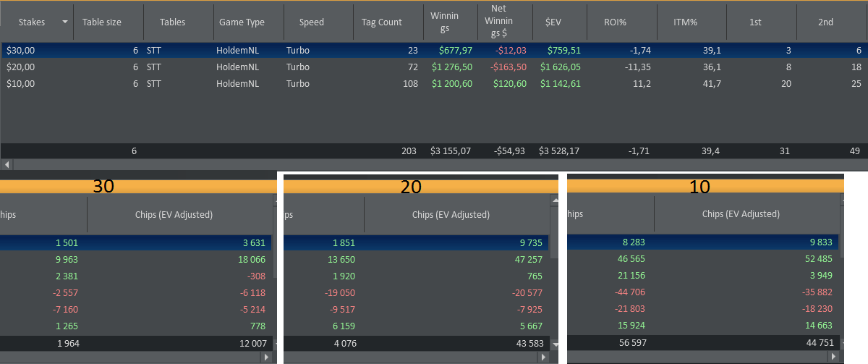This screenshot has height=364, width=868.
Task: Click left scroll arrow of main stakes table
Action: [6, 165]
